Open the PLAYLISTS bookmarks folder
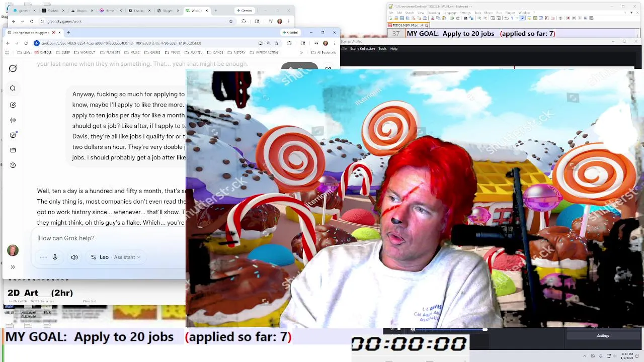 [x=110, y=52]
